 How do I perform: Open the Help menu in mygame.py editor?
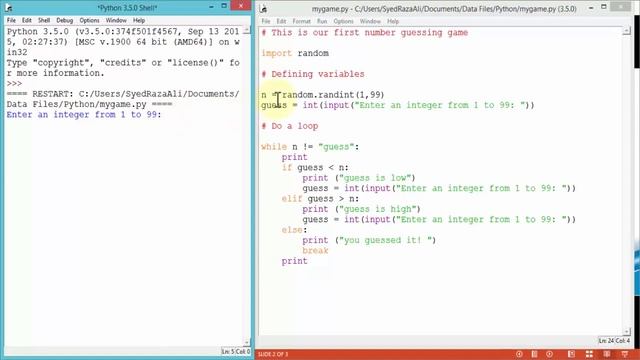(x=393, y=21)
